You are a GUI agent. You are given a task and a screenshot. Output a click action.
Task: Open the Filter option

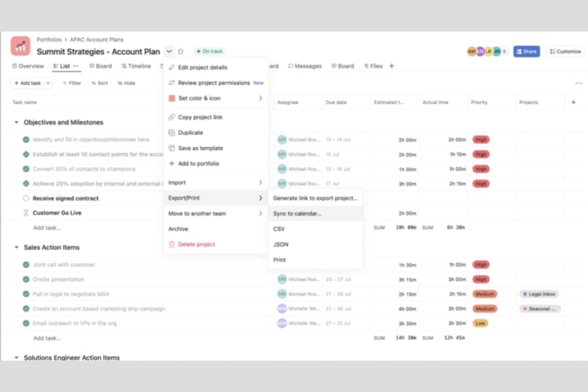point(72,83)
